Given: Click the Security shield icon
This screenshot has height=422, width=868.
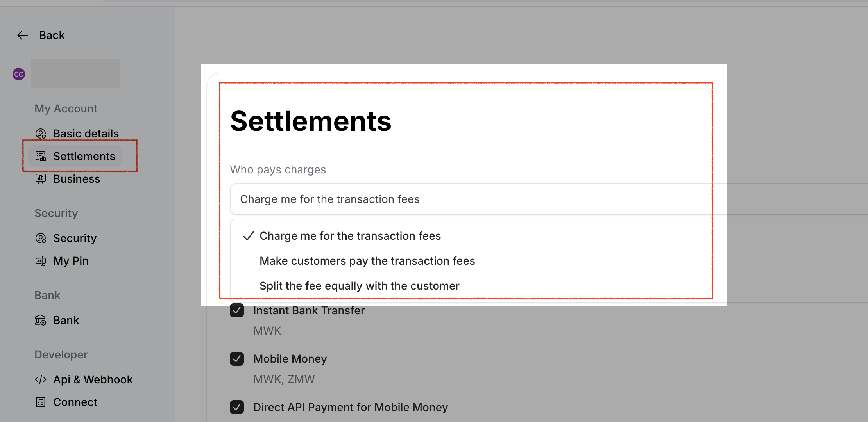Looking at the screenshot, I should pyautogui.click(x=41, y=239).
